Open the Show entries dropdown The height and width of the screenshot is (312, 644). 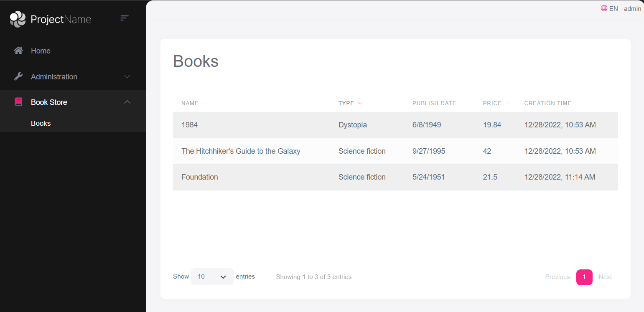[212, 276]
